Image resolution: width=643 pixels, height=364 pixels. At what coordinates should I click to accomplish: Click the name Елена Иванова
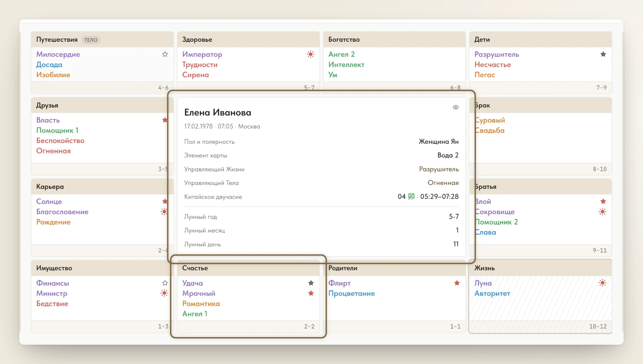point(218,112)
